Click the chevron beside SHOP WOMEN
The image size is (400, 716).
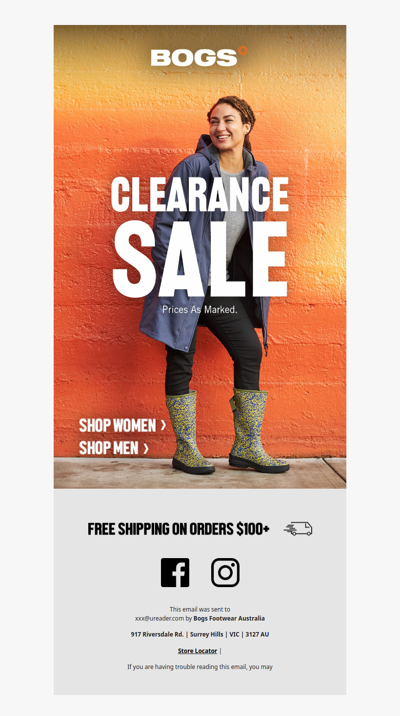point(163,425)
